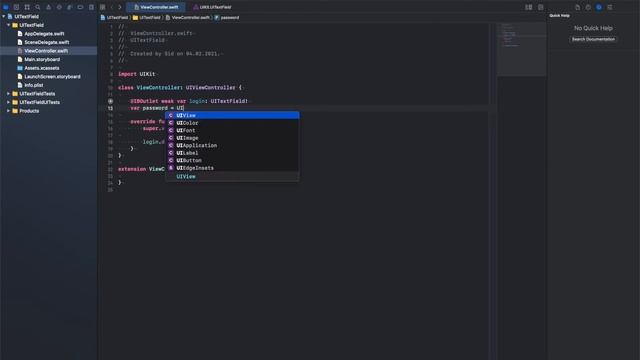Image resolution: width=640 pixels, height=360 pixels.
Task: Click the Search Documentation button
Action: point(593,39)
